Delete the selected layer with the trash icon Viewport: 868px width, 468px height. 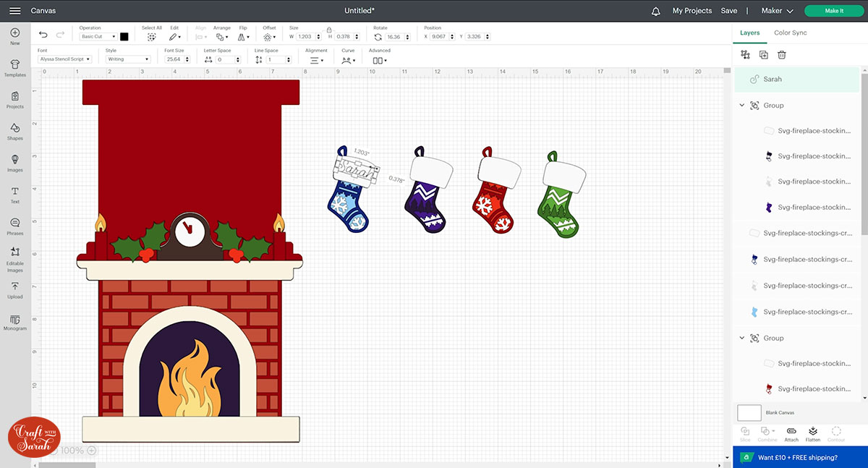(x=782, y=54)
